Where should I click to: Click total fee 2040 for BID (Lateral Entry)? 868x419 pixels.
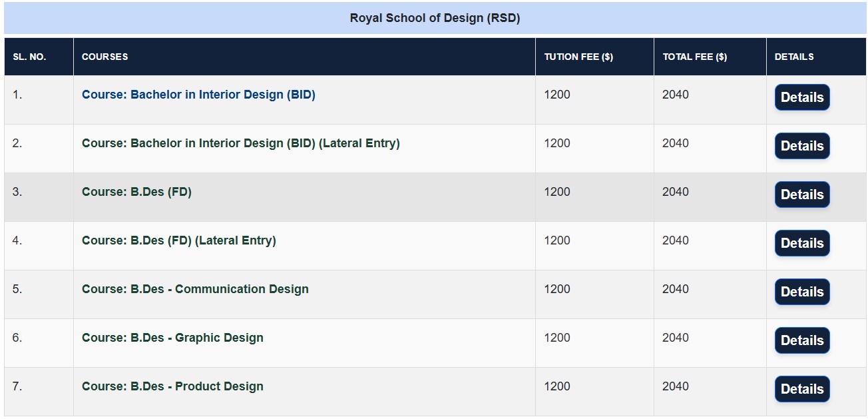coord(676,143)
